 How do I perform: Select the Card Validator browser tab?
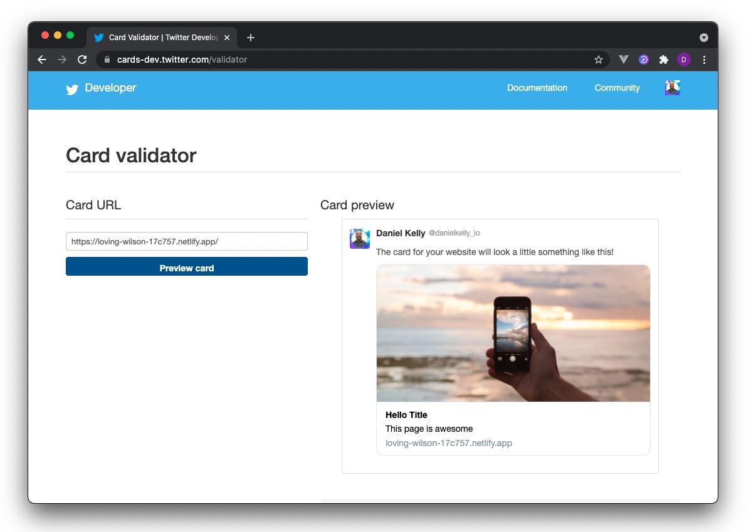162,38
